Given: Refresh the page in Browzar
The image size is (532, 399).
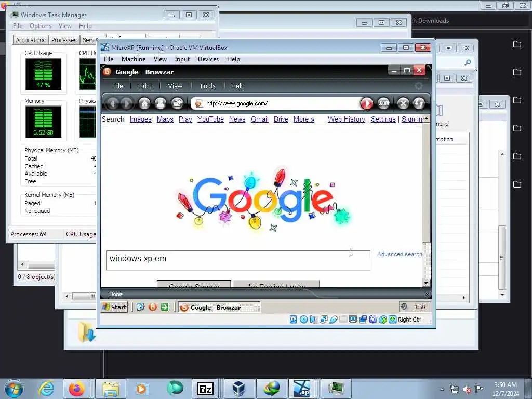Looking at the screenshot, I should pyautogui.click(x=419, y=103).
